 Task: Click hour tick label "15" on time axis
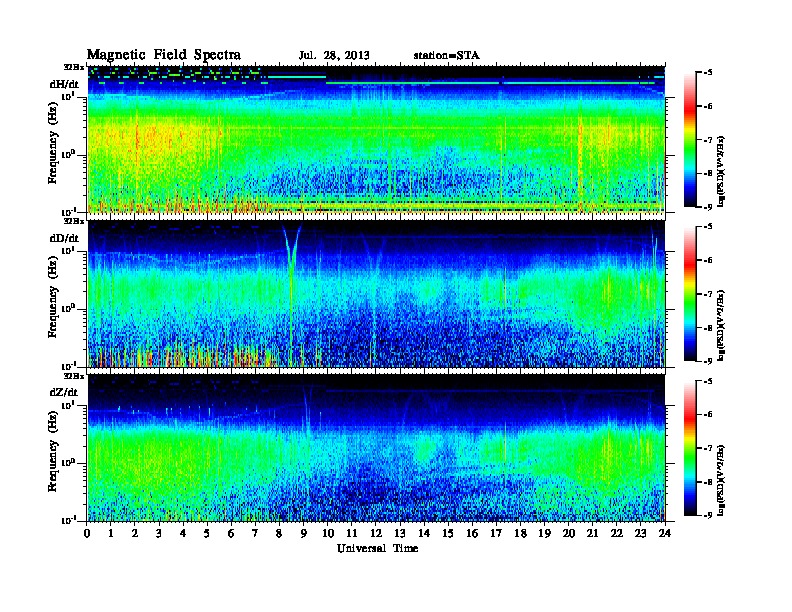click(x=448, y=533)
